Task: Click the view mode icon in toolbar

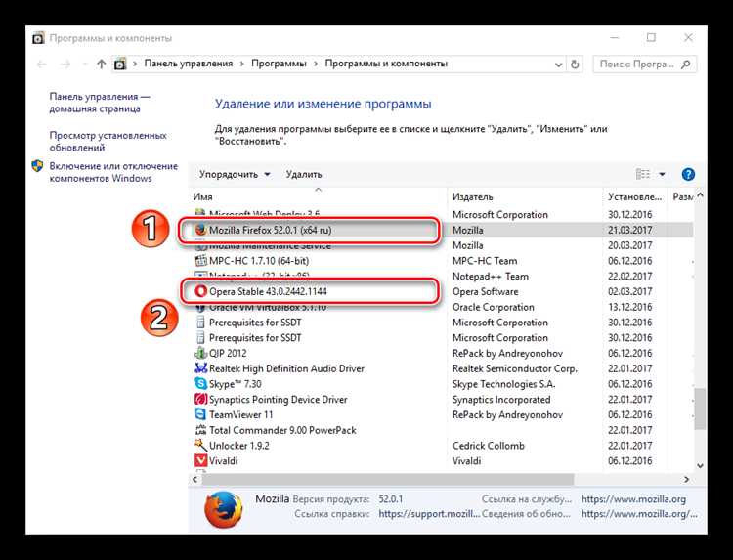Action: [643, 174]
